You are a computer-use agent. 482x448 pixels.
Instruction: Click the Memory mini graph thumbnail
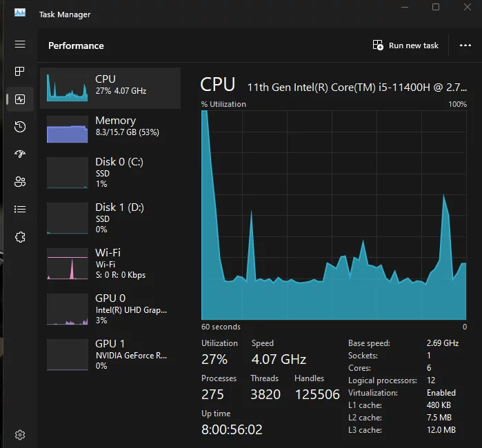(x=68, y=130)
